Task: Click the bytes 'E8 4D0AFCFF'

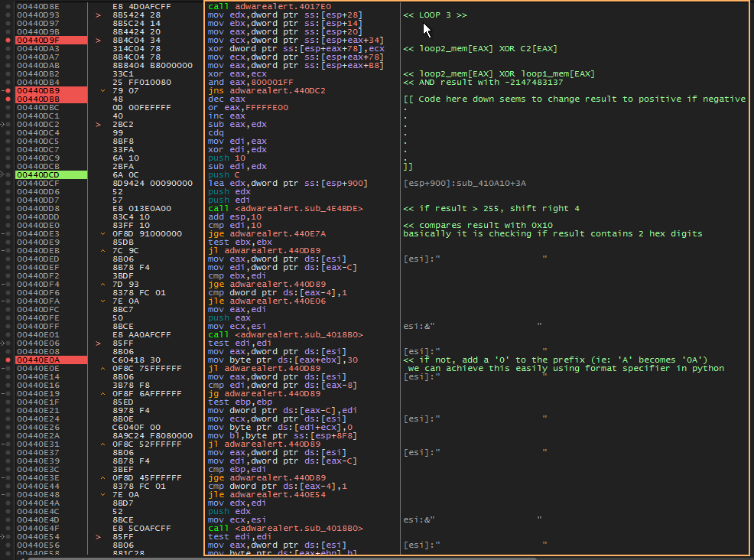Action: [141, 7]
